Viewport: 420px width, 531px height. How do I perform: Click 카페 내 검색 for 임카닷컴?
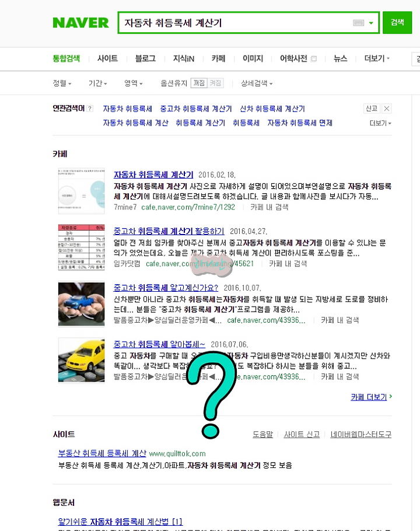[x=288, y=264]
